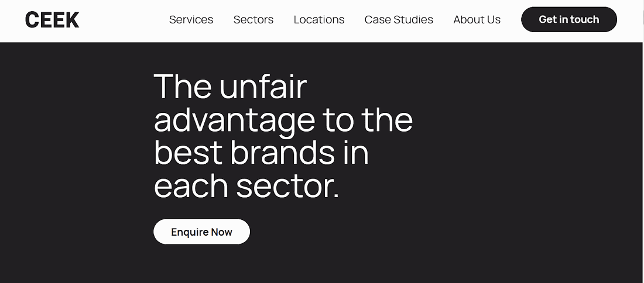Click the Enquire Now button
This screenshot has height=283, width=644.
201,232
